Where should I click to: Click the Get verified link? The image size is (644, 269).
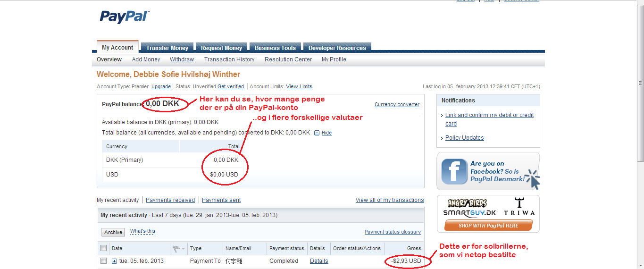click(231, 87)
